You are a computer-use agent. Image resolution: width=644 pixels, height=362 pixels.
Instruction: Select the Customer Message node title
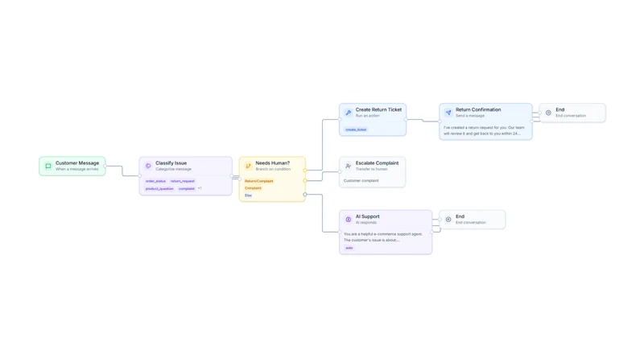[x=77, y=163]
